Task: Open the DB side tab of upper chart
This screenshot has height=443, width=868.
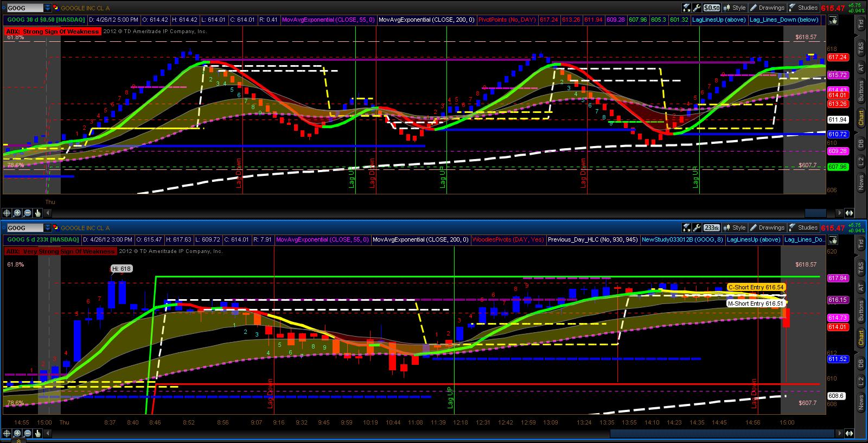Action: 861,143
